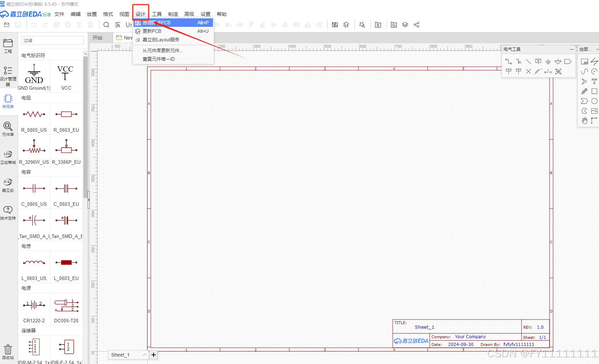The height and width of the screenshot is (364, 599).
Task: Select the Rectangle drawing tool
Action: tap(594, 91)
